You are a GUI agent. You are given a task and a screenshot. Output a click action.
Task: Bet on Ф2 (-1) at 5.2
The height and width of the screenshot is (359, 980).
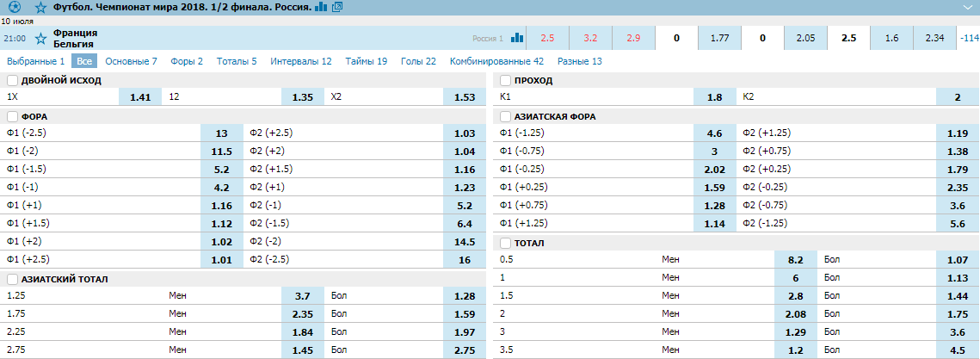tap(465, 206)
